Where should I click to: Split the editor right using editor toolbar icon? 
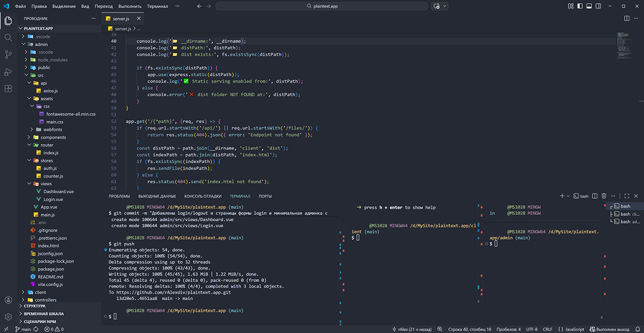pos(627,19)
